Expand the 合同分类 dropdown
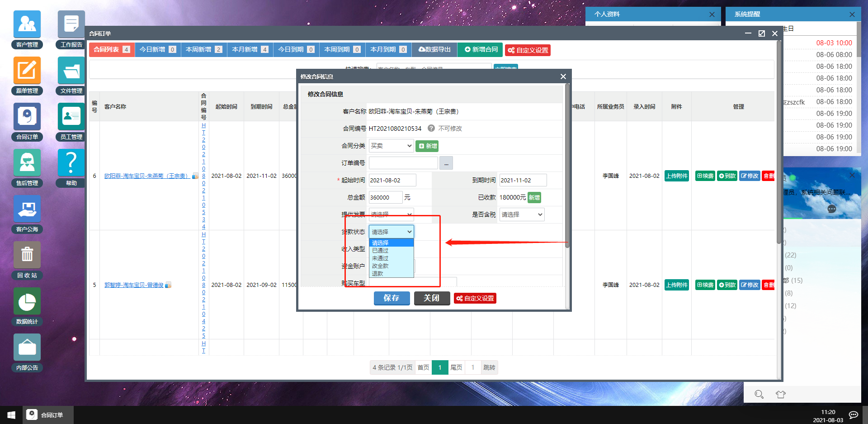 click(x=391, y=146)
